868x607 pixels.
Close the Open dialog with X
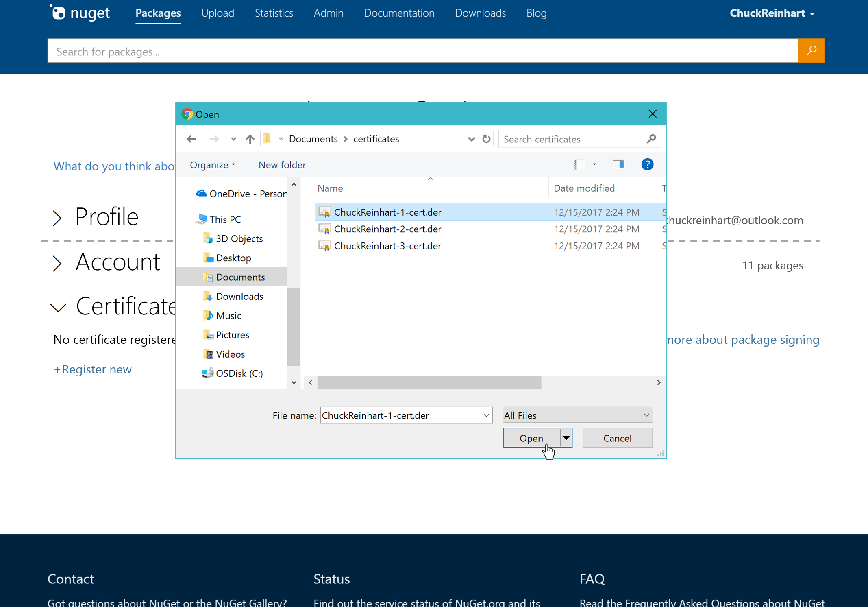(653, 114)
